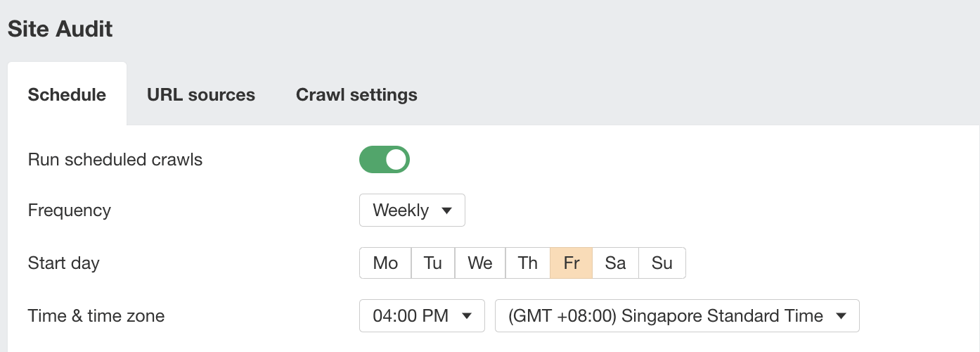Set start day to Monday

pyautogui.click(x=385, y=263)
